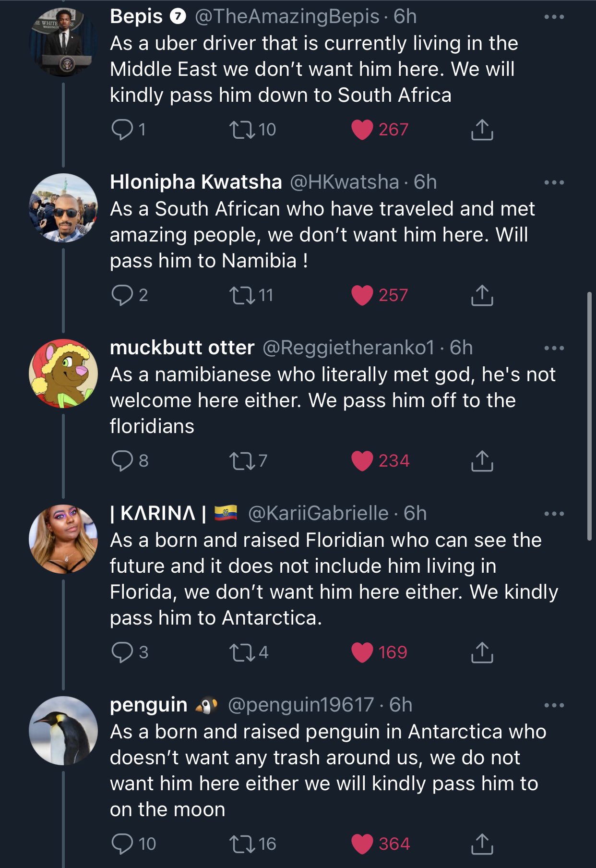Open @HKwatsha profile handle
596x868 pixels.
coord(345,182)
